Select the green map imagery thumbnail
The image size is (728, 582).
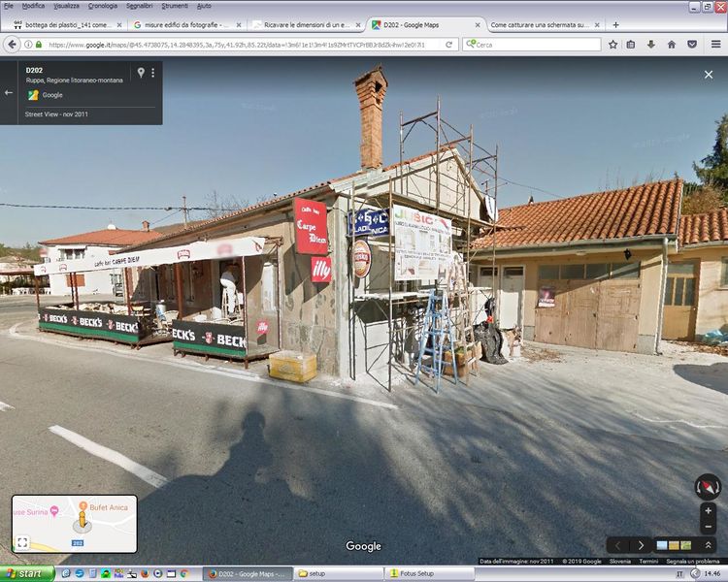tap(685, 546)
